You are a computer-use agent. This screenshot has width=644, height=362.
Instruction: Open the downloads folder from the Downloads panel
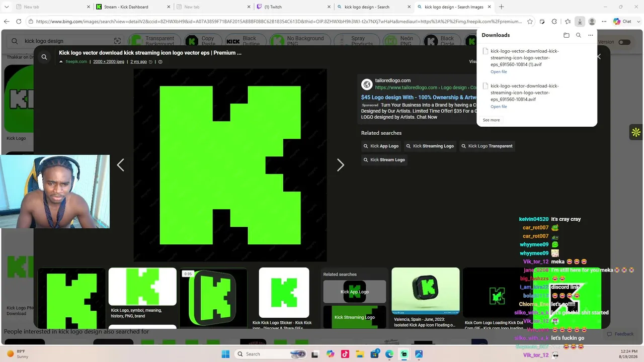click(567, 35)
